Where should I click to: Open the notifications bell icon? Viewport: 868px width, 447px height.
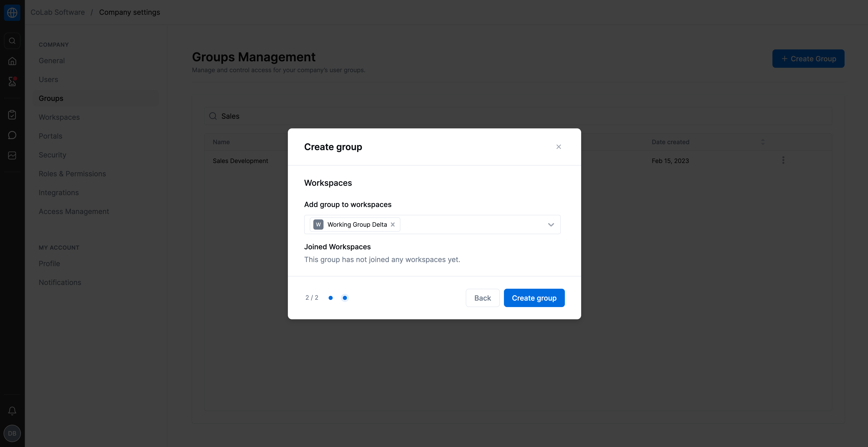pyautogui.click(x=12, y=411)
